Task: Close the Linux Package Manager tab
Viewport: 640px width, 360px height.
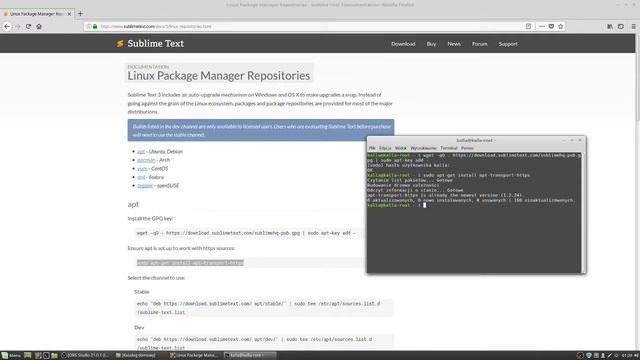Action: pos(69,13)
